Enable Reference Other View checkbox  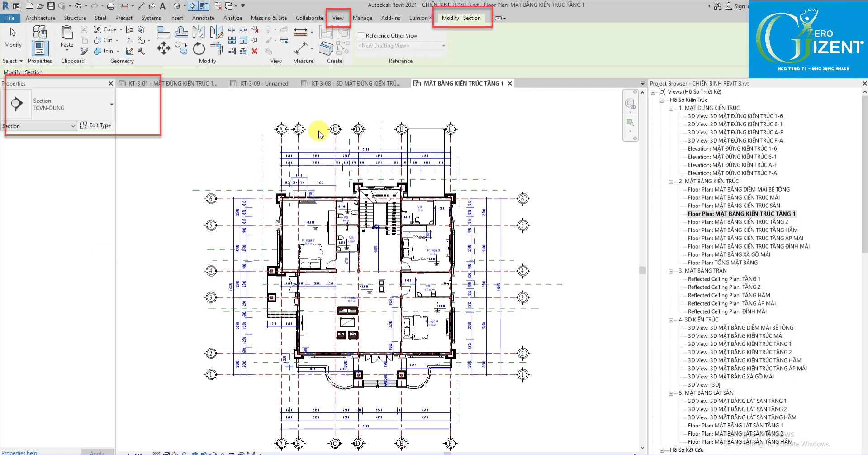point(361,35)
